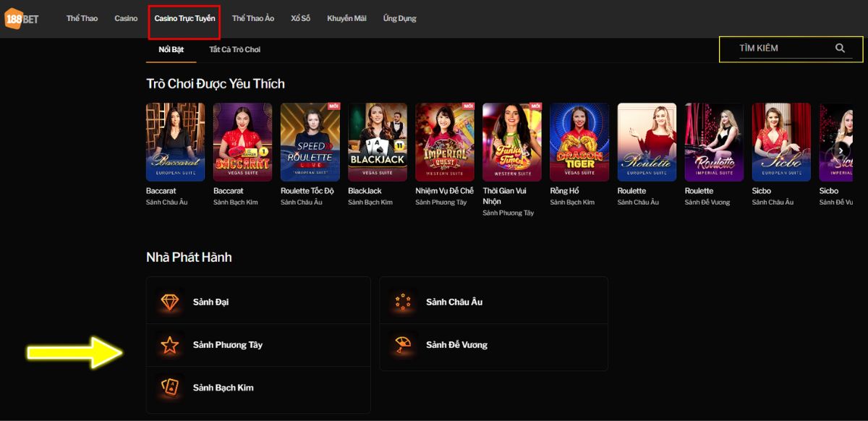Choose the star icon for Sảnh Phương Tây
Screen dimensions: 868x421
pos(170,345)
